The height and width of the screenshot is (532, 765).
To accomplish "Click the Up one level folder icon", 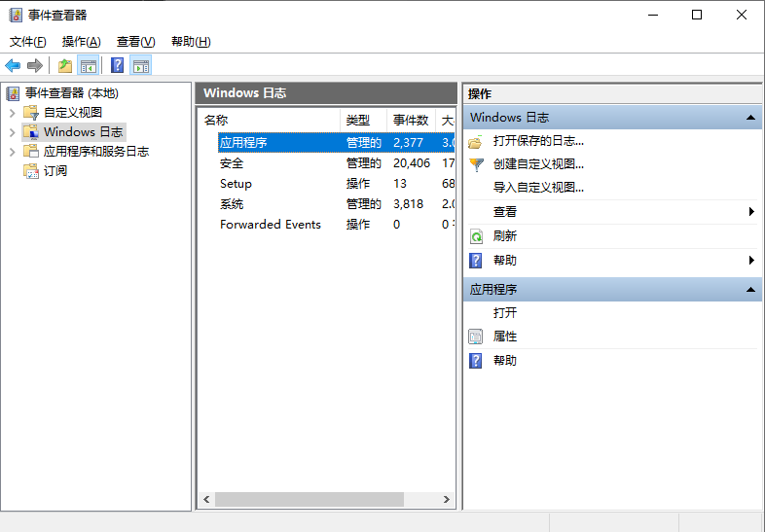I will (65, 65).
